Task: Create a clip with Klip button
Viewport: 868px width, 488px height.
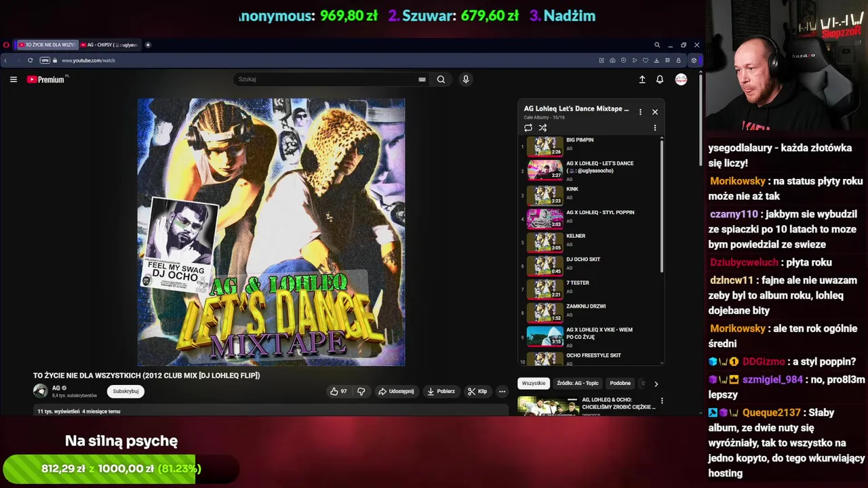Action: 477,391
